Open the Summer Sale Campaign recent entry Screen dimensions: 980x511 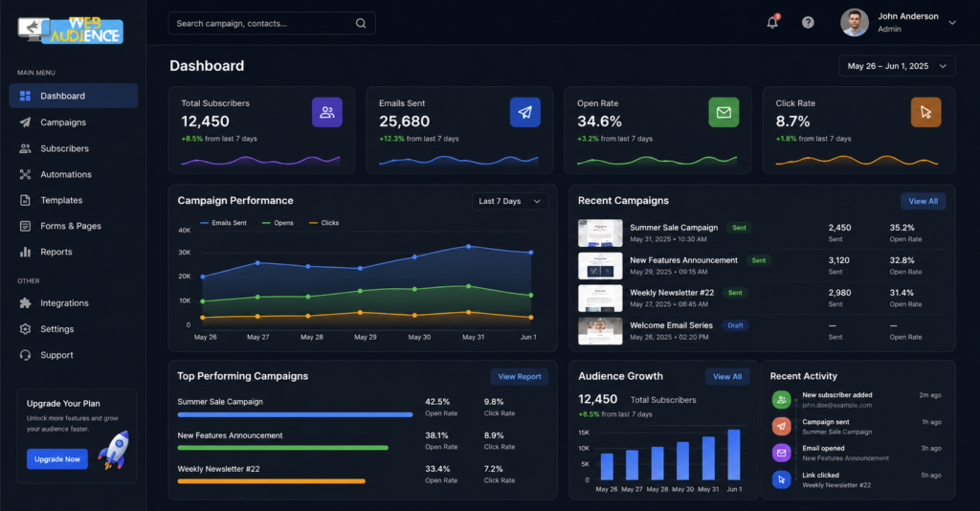(x=762, y=233)
